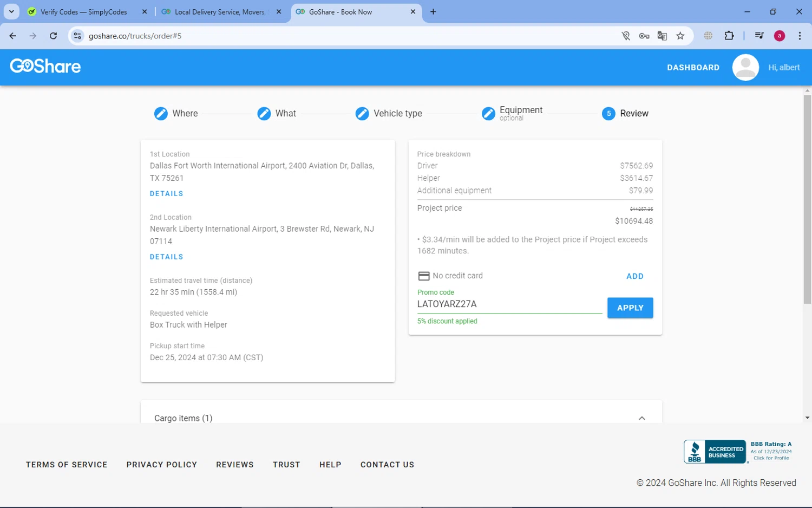Click the Driver $7562.69 amount
The image size is (812, 508).
pyautogui.click(x=637, y=166)
